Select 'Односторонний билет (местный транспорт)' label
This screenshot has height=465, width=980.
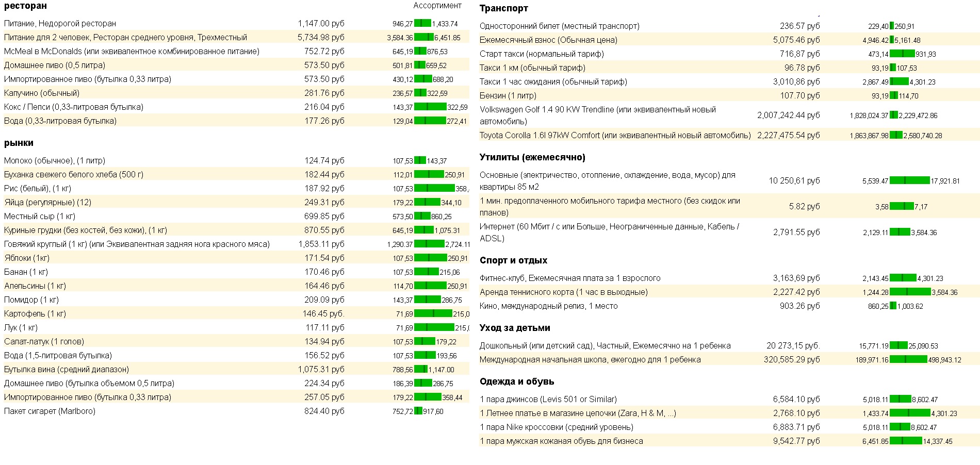point(560,26)
